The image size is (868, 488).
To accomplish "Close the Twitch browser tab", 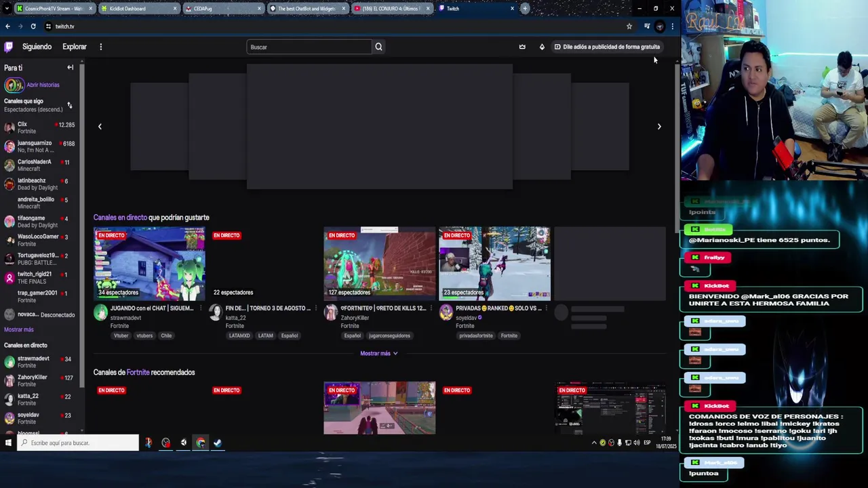I will (x=512, y=9).
